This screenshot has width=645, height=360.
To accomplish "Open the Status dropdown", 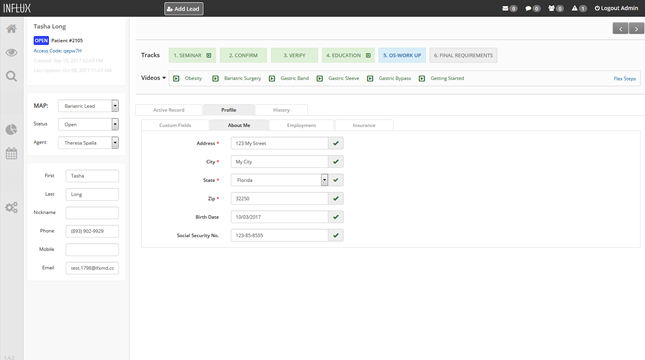I will pos(88,124).
